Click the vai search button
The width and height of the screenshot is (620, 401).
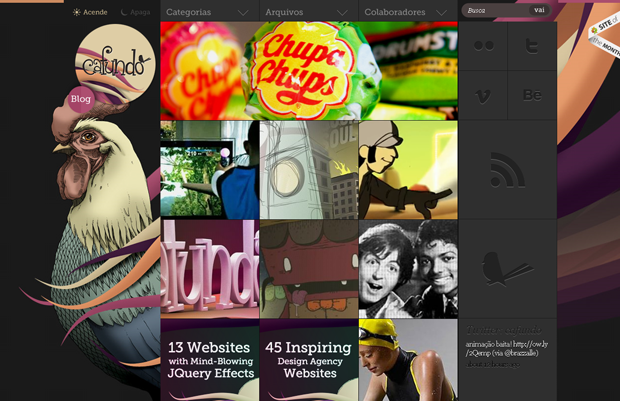[539, 10]
